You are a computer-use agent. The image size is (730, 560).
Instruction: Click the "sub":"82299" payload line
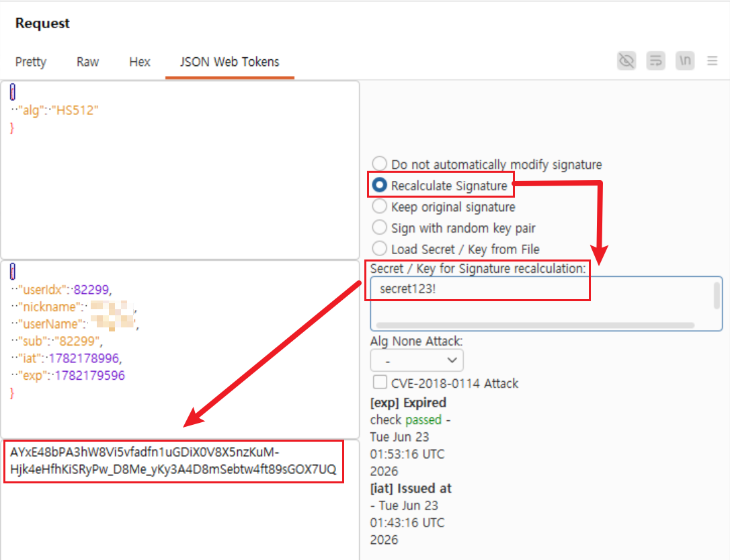click(x=56, y=342)
